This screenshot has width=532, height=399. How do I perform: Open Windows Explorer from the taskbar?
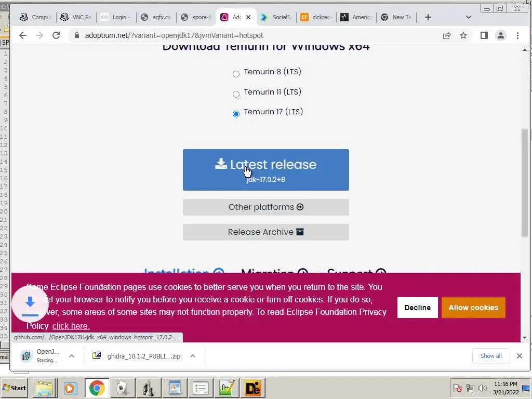45,388
